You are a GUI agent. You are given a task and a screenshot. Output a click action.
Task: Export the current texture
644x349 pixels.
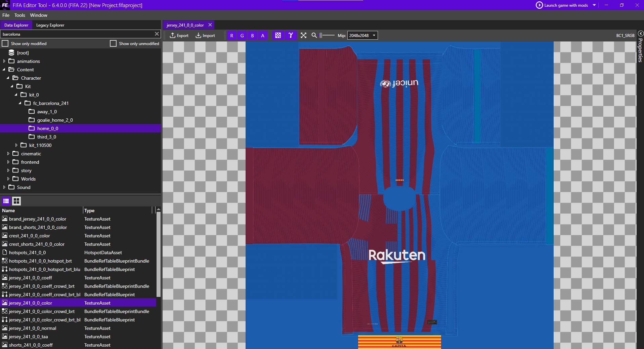(x=179, y=35)
